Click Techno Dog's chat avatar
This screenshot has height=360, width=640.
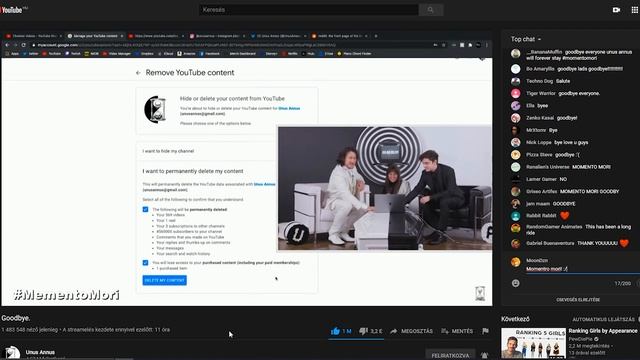coord(516,81)
